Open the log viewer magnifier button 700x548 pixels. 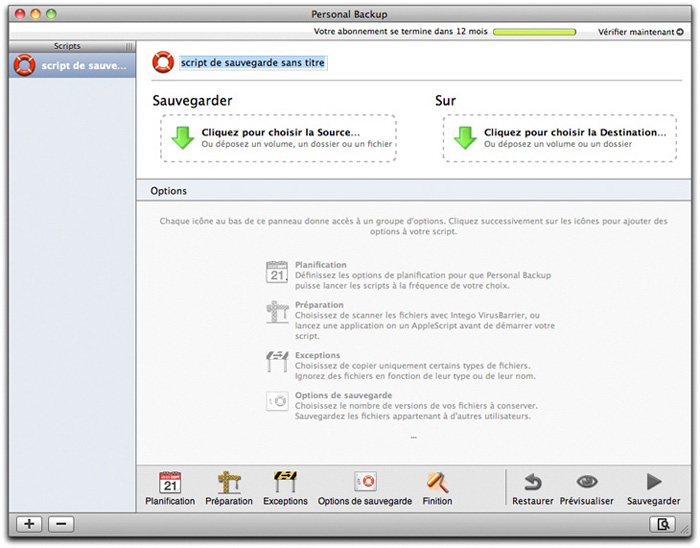pos(662,524)
